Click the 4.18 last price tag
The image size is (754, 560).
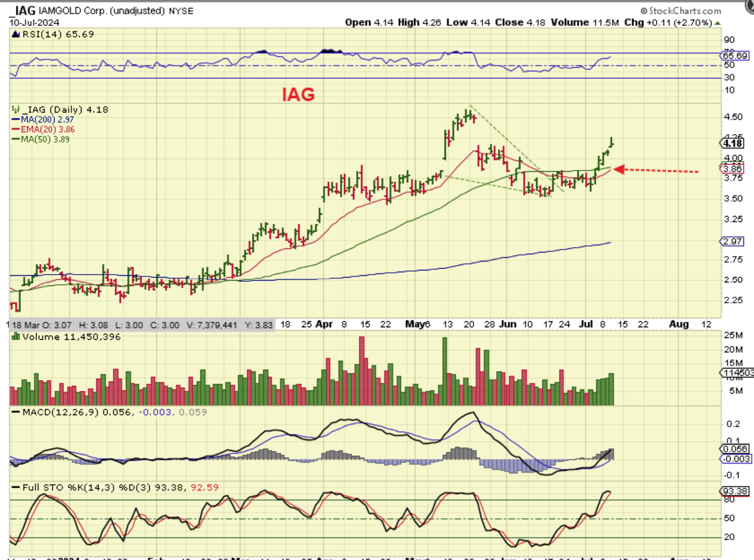click(x=733, y=143)
